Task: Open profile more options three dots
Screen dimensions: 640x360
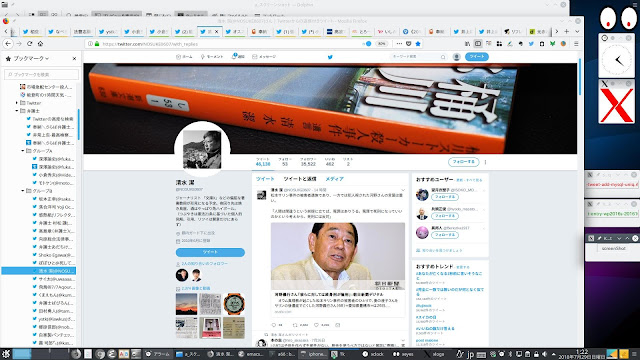Action: point(485,162)
